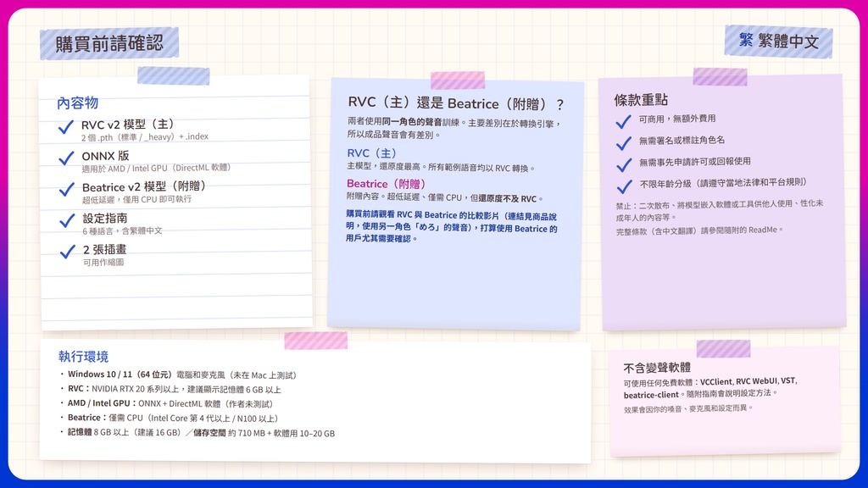Viewport: 868px width, 488px height.
Task: Select the 無需署名或標註角色名 text
Action: pyautogui.click(x=682, y=141)
